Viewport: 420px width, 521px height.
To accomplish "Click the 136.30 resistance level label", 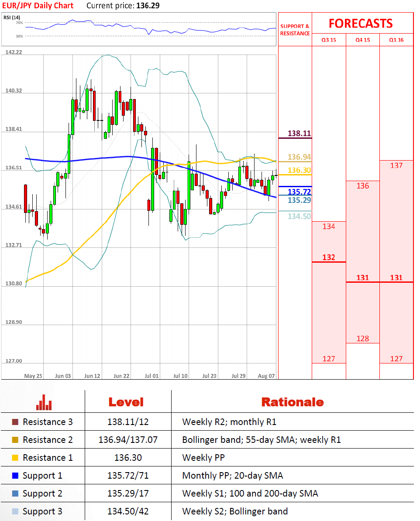I will pos(300,170).
